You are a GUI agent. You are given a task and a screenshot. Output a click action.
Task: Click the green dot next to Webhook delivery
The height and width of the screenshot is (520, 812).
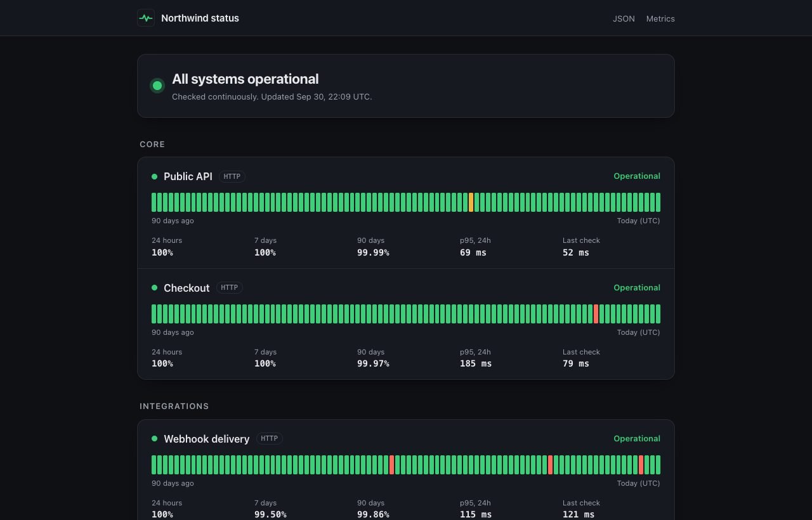(154, 438)
